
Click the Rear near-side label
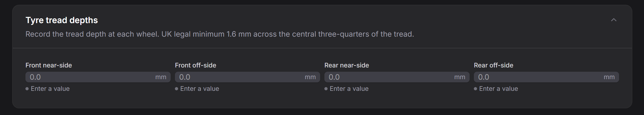347,65
